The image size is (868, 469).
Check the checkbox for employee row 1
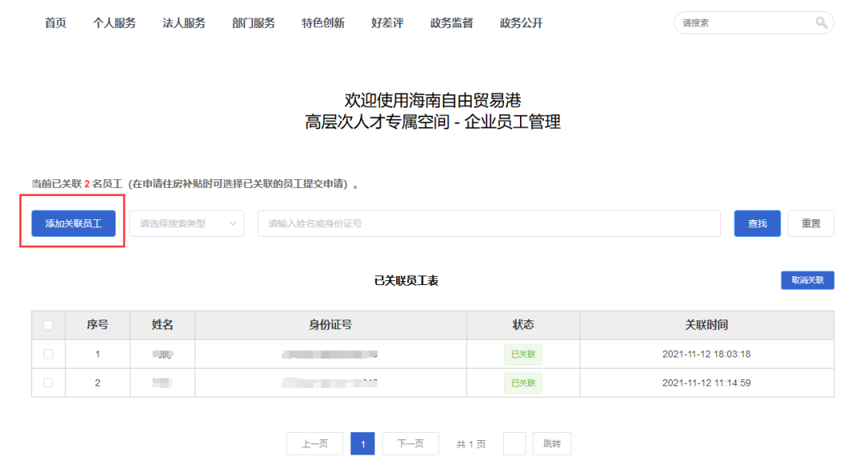coord(47,353)
